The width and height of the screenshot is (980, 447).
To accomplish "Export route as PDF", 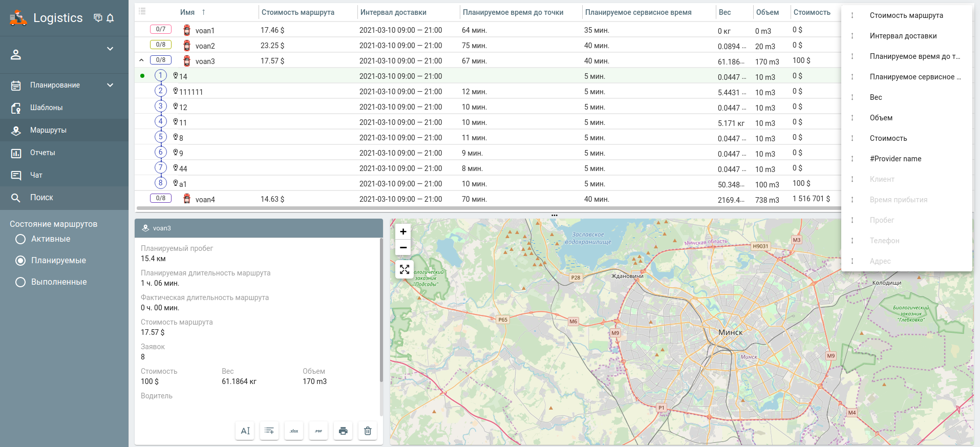I will [x=318, y=431].
